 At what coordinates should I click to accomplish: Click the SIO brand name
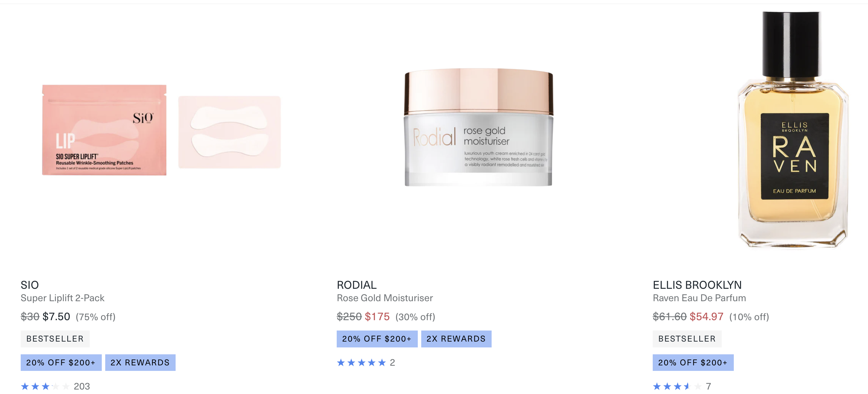[30, 285]
